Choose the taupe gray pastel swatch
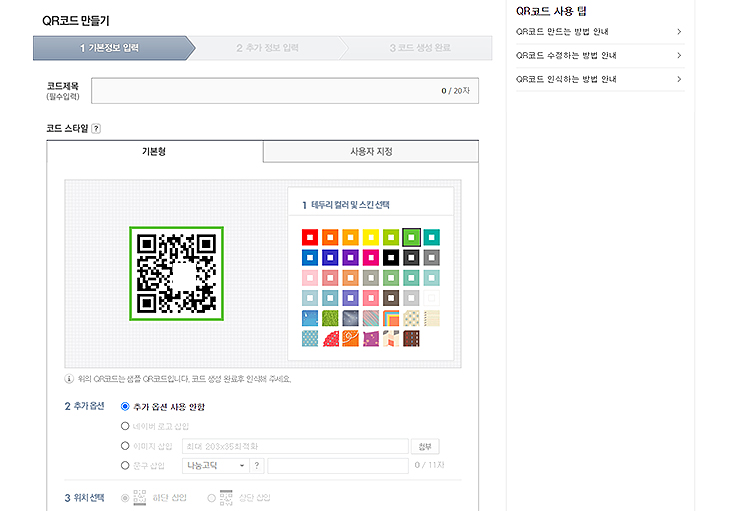This screenshot has height=511, width=740. [x=370, y=277]
